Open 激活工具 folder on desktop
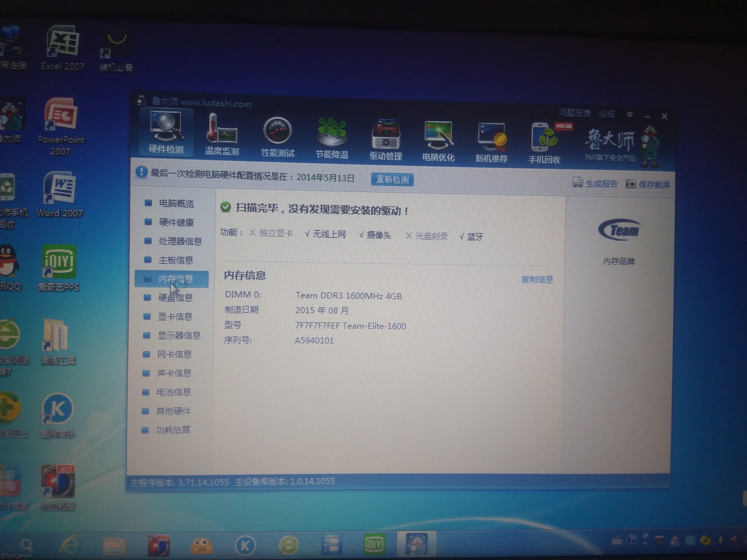The width and height of the screenshot is (747, 560). (58, 342)
